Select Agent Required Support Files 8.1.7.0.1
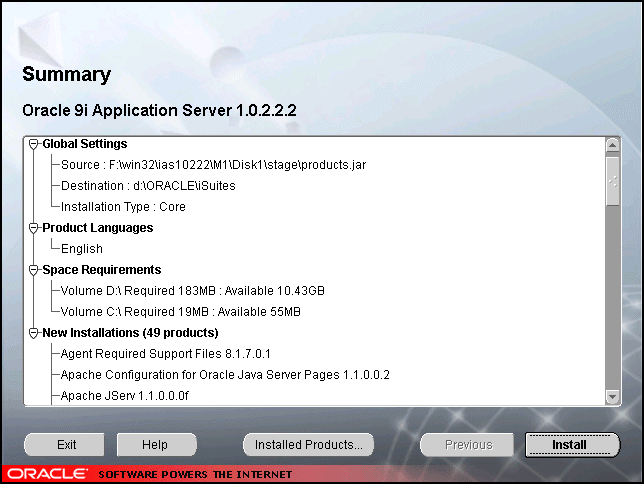The width and height of the screenshot is (644, 484). click(166, 354)
